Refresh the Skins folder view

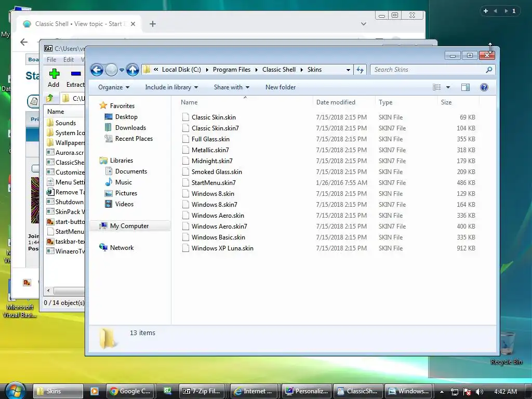[360, 70]
